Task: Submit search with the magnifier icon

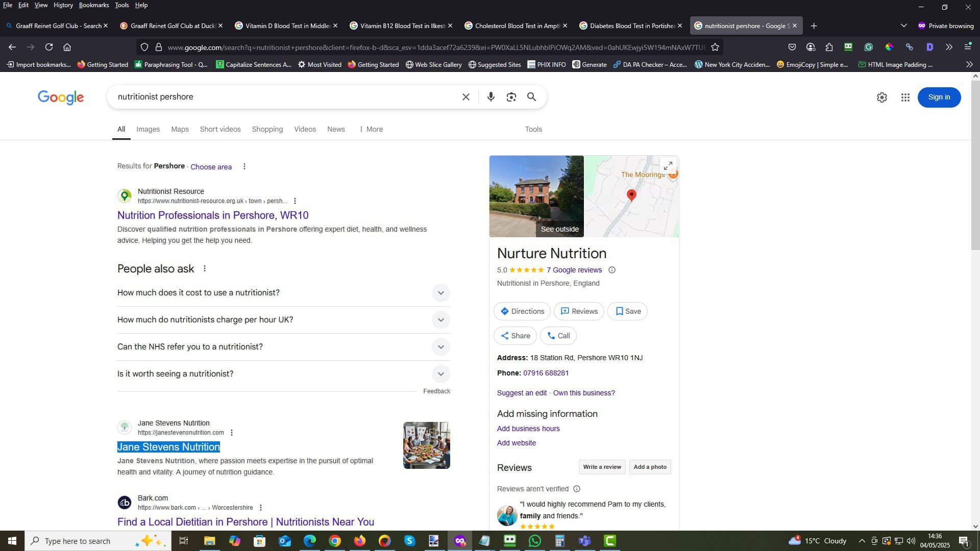Action: click(x=531, y=97)
